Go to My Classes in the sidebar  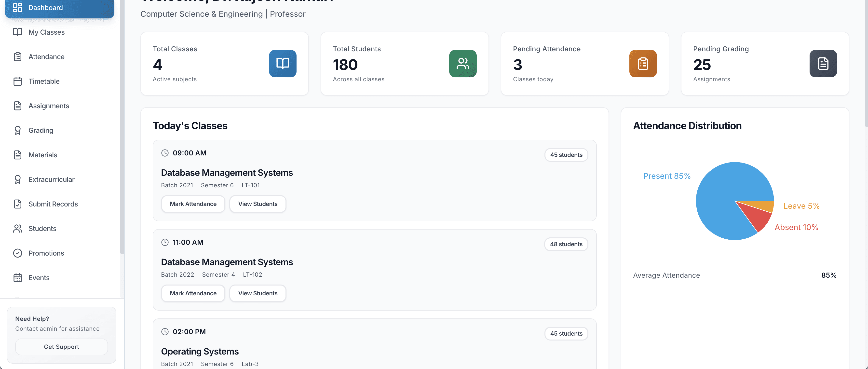coord(46,32)
